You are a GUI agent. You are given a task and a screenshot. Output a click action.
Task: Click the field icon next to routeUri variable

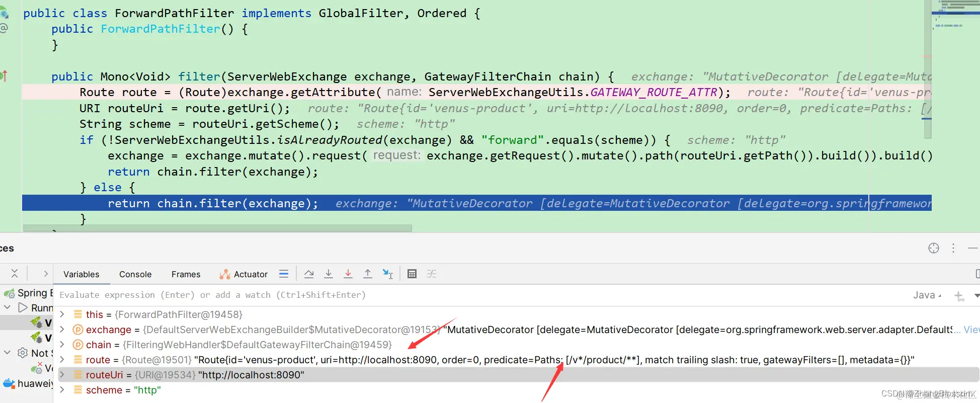point(78,375)
